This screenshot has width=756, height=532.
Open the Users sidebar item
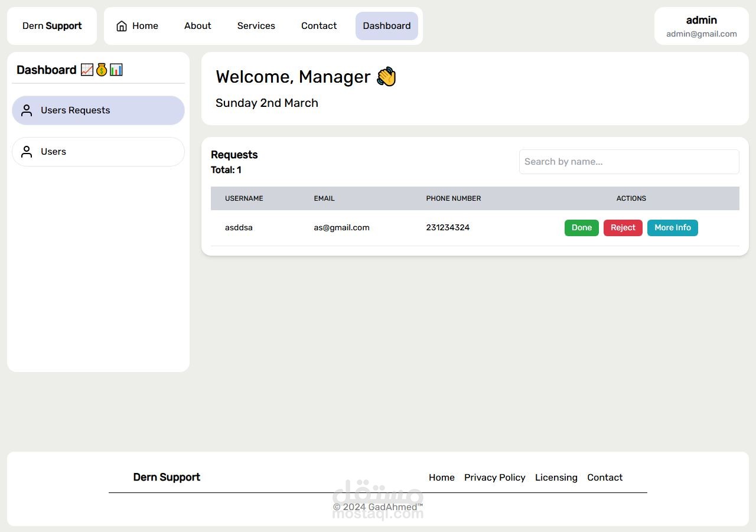98,152
